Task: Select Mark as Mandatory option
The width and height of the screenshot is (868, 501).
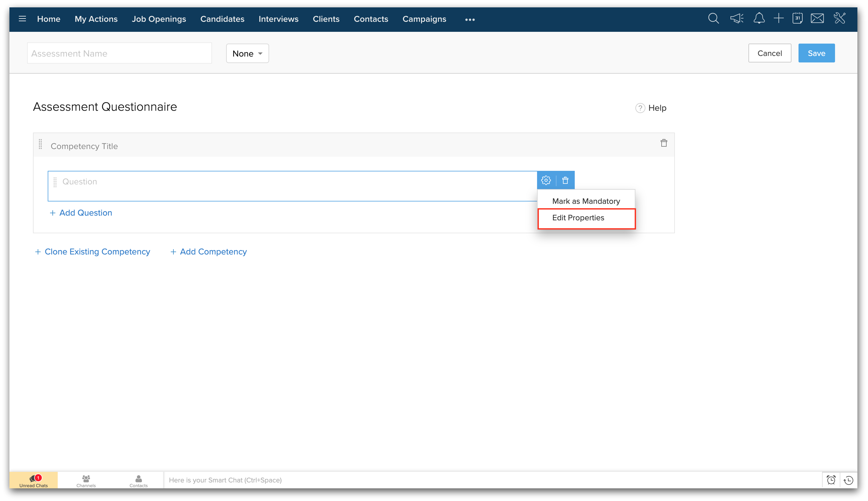Action: click(586, 201)
